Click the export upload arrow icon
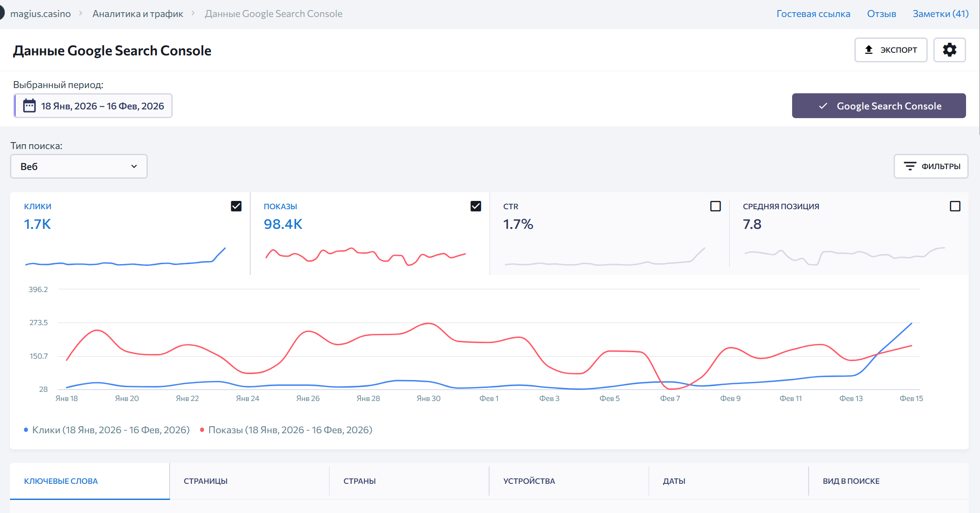The width and height of the screenshot is (980, 513). (868, 50)
